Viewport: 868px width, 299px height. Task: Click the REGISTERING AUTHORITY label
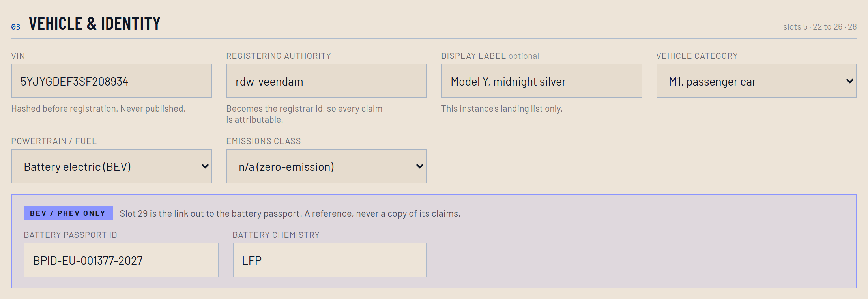(x=279, y=56)
